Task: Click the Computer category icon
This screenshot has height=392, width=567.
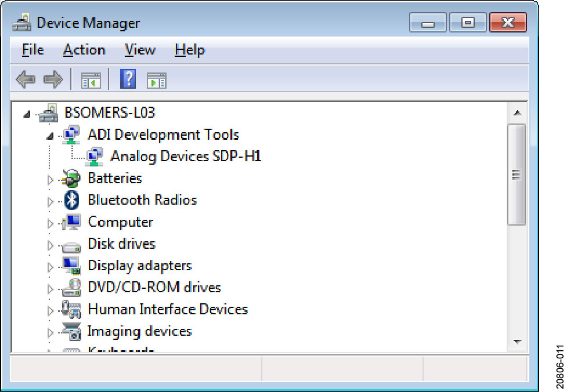Action: click(71, 222)
